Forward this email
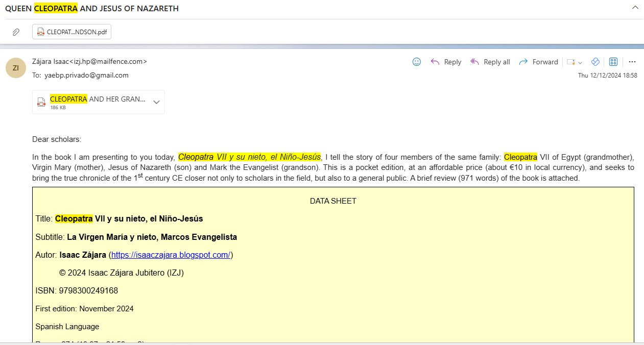Viewport: 644px width, 345px height. pos(538,62)
